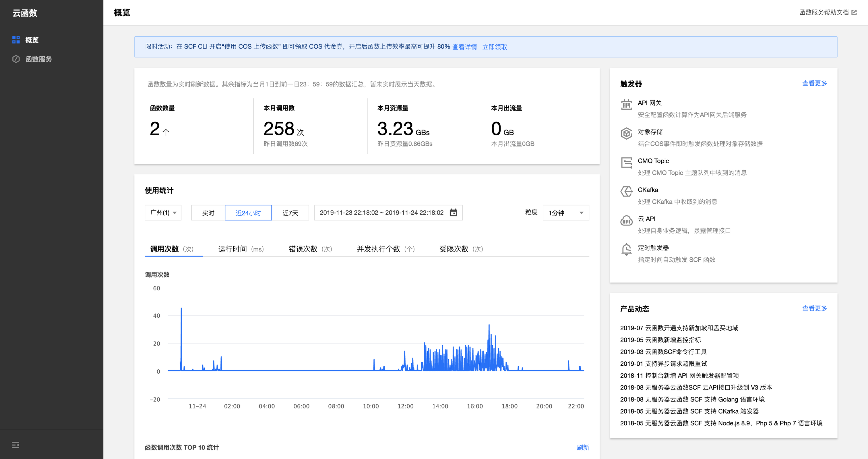Click 2018-05 SCF 支持 Node.js 8.9 news item
The width and height of the screenshot is (868, 459).
721,423
